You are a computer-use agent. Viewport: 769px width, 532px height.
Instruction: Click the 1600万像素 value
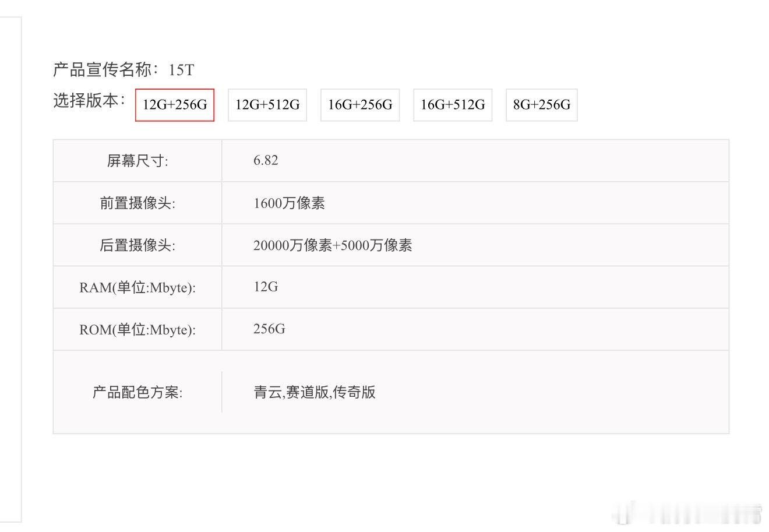pyautogui.click(x=289, y=203)
